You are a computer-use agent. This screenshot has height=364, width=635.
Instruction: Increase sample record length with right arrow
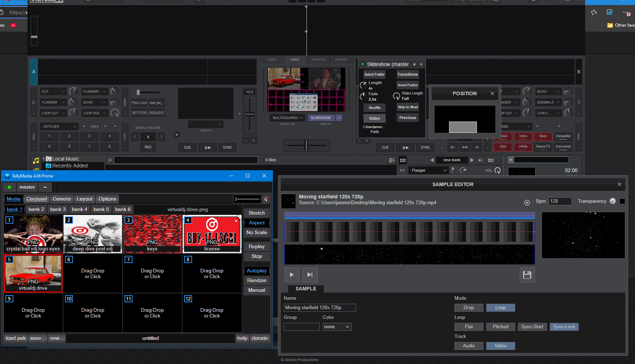click(x=161, y=137)
